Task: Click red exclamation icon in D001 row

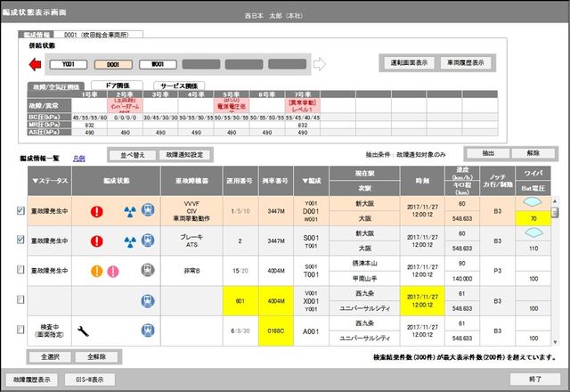Action: [x=97, y=211]
